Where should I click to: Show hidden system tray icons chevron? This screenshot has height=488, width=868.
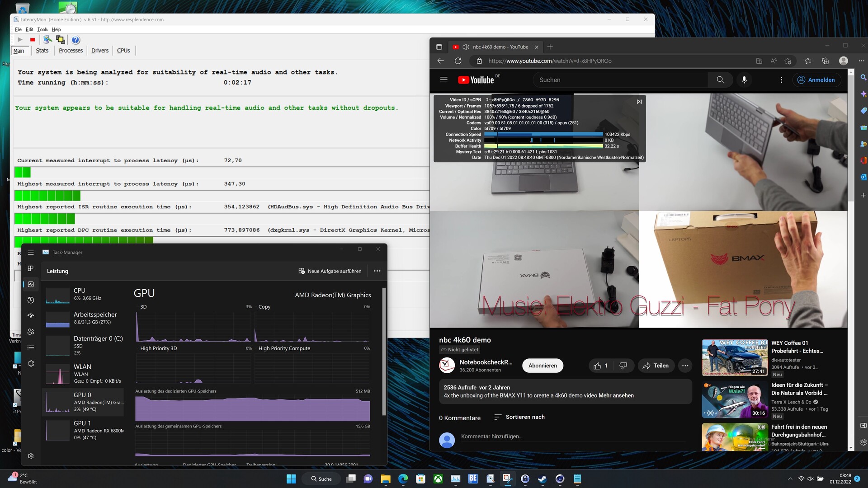790,479
